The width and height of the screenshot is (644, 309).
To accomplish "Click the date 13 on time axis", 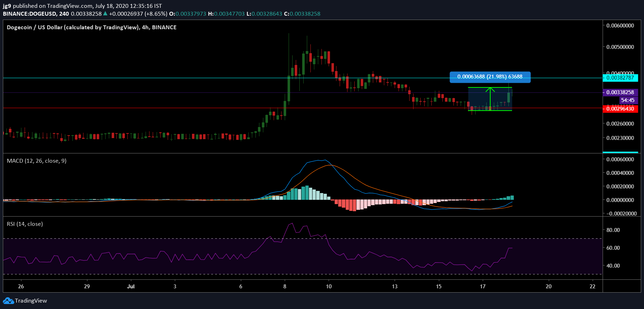I will click(x=395, y=287).
